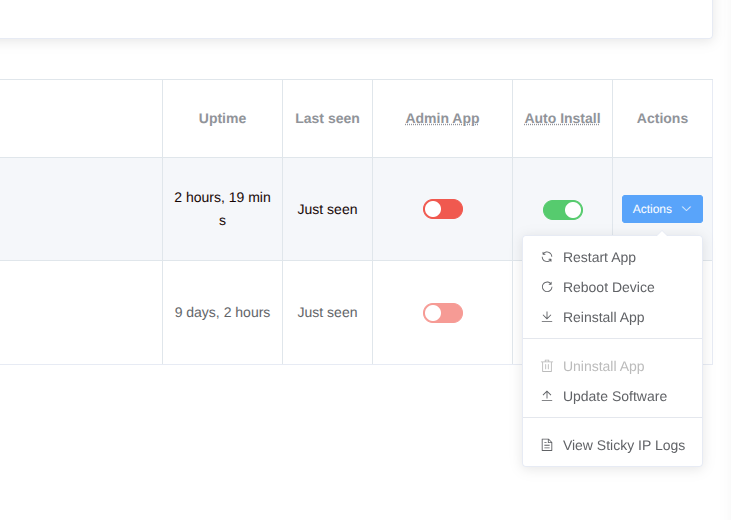Toggle Admin App switch in first row
The image size is (731, 520).
442,209
